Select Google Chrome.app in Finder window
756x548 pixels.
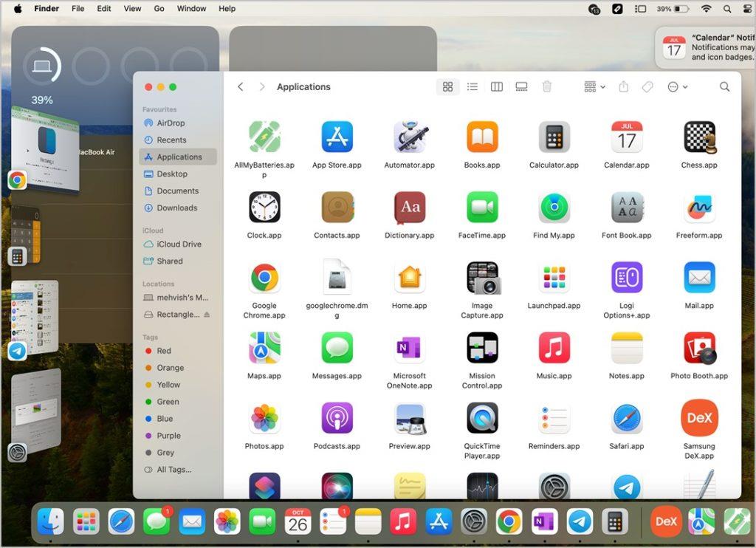click(264, 278)
